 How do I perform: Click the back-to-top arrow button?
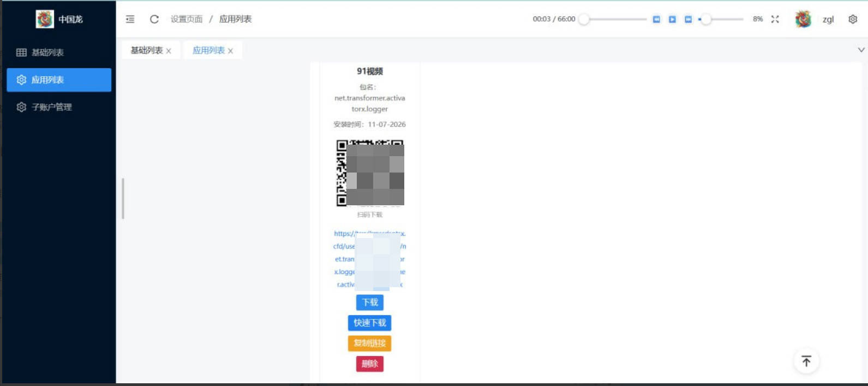tap(806, 361)
